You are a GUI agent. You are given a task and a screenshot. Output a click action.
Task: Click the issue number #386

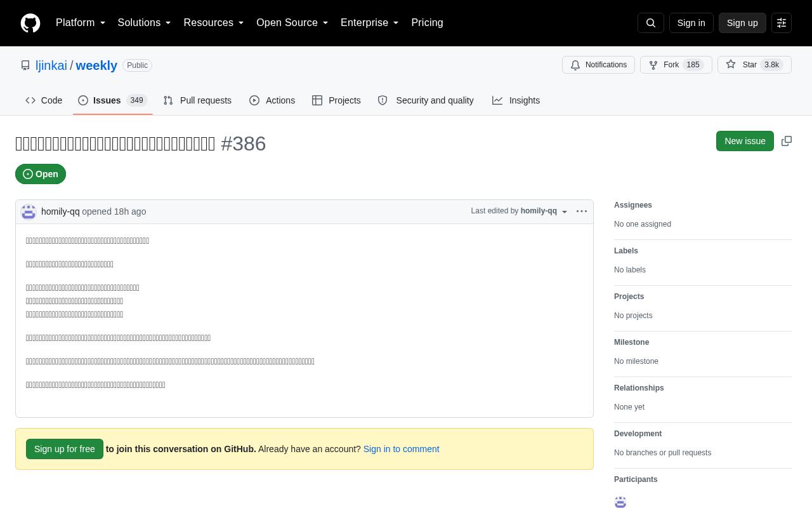[244, 144]
